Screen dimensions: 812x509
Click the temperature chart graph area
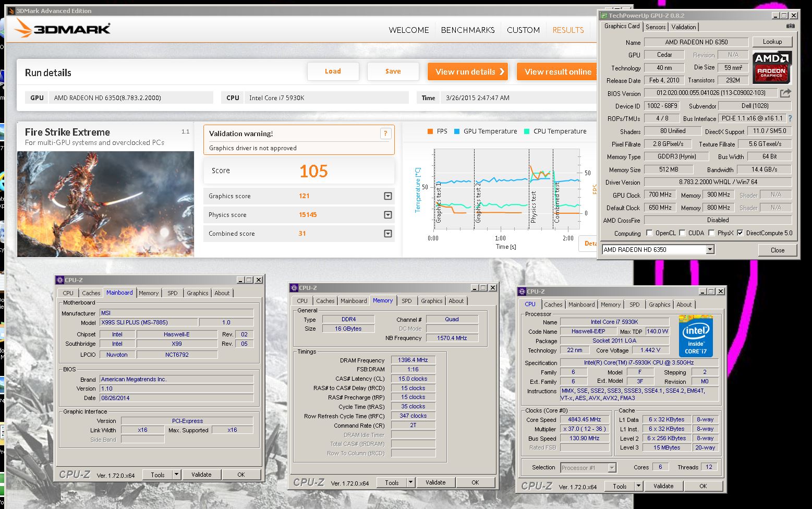[x=506, y=189]
